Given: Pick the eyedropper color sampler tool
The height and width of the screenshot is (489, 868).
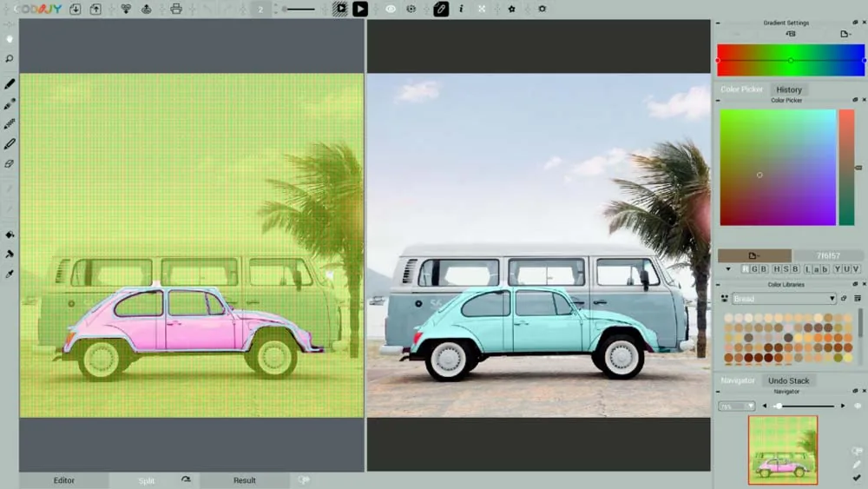Looking at the screenshot, I should pos(10,274).
